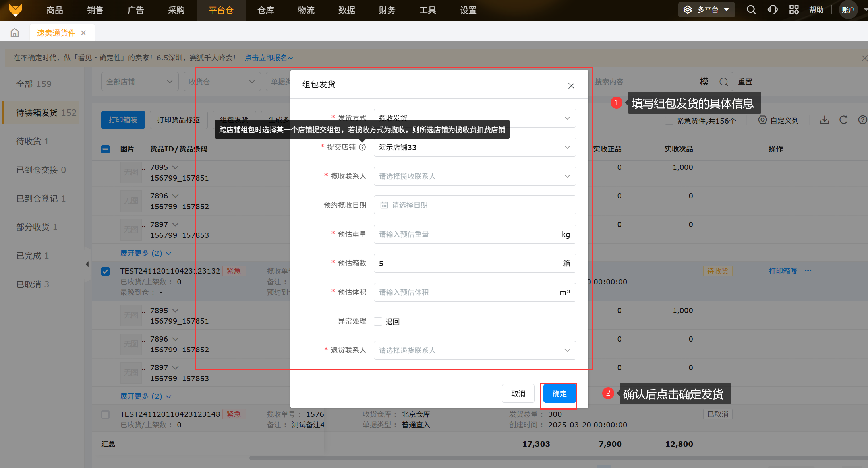Uncheck the selected TEST241120110423 row checkbox
This screenshot has width=868, height=468.
tap(105, 272)
